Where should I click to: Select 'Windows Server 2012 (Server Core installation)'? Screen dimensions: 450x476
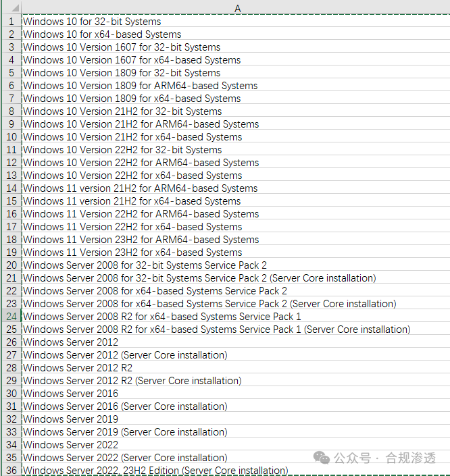tap(236, 355)
